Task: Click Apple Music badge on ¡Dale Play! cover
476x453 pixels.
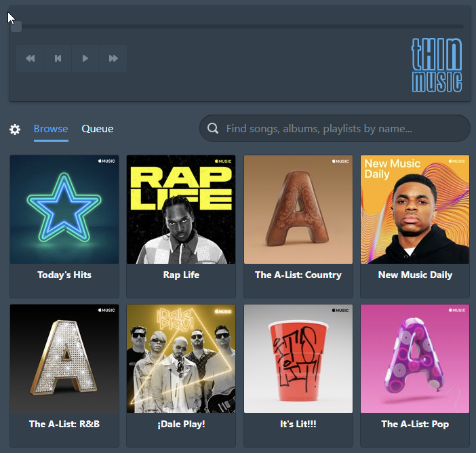Action: [x=223, y=311]
